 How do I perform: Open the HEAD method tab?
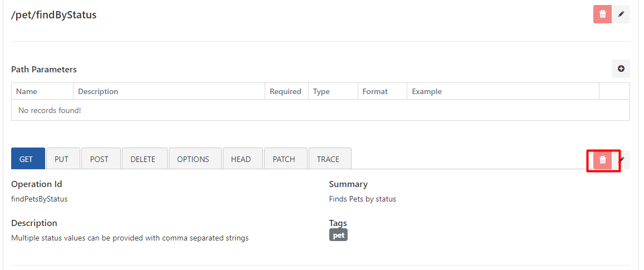coord(241,159)
